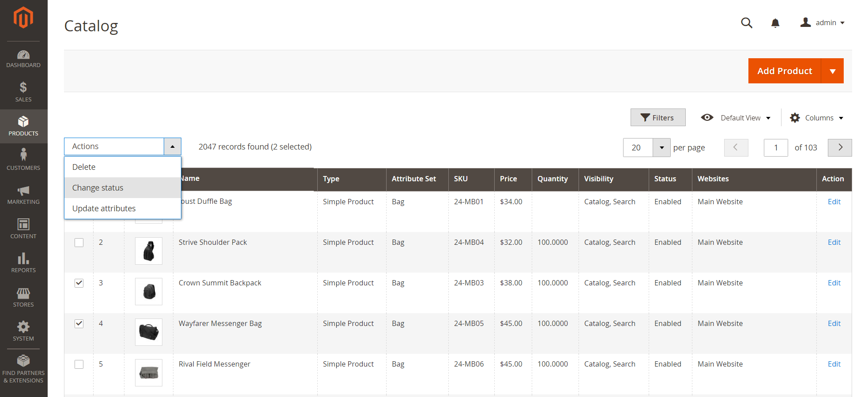Click the $32.00 price cell
The width and height of the screenshot is (868, 397).
(511, 242)
